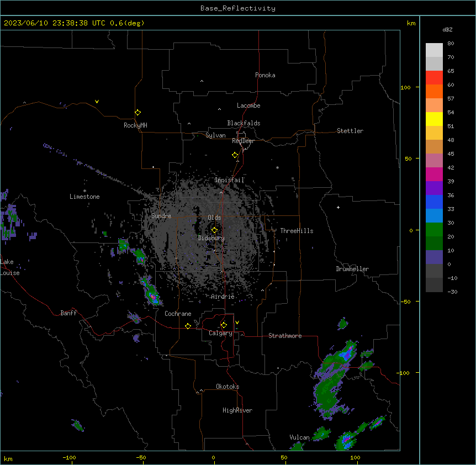This screenshot has width=476, height=465.
Task: Click the white cross marker north of Drumheller
Action: 338,207
